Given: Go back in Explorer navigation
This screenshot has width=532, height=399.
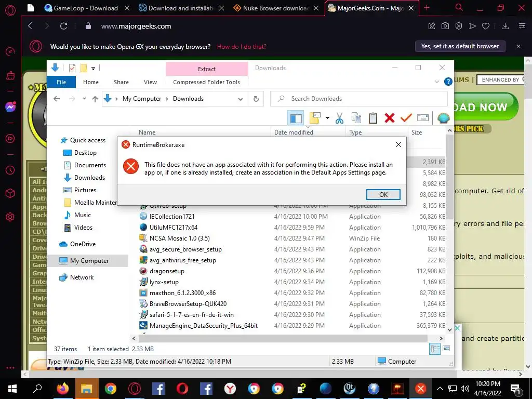Looking at the screenshot, I should pos(57,99).
